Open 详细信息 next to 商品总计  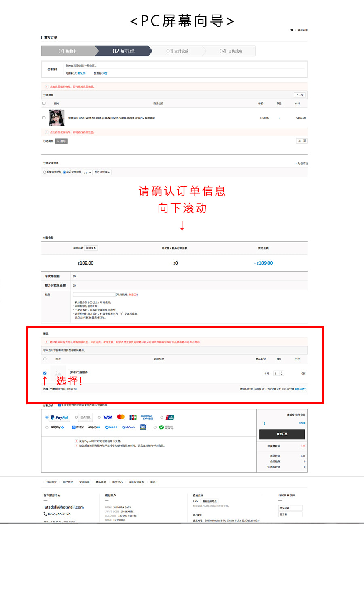click(91, 248)
